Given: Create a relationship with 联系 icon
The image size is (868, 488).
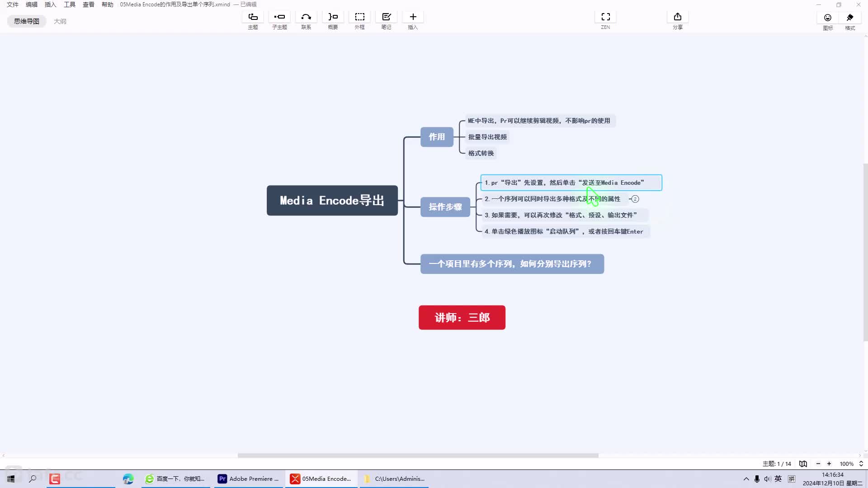Looking at the screenshot, I should tap(306, 21).
